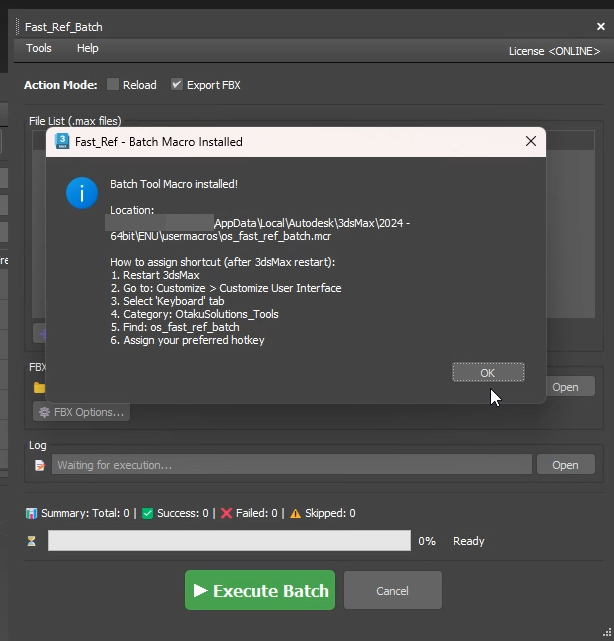Click the batch progress bar
This screenshot has width=614, height=641.
click(x=229, y=541)
